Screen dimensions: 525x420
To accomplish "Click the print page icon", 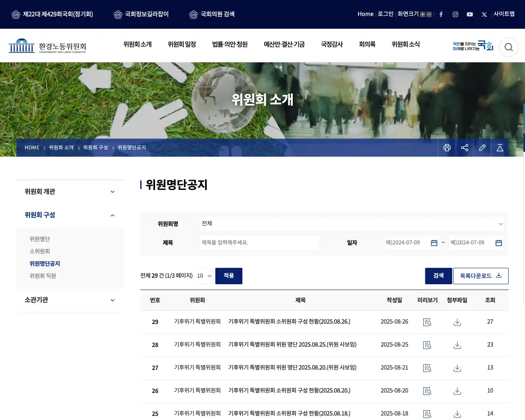I will click(447, 148).
